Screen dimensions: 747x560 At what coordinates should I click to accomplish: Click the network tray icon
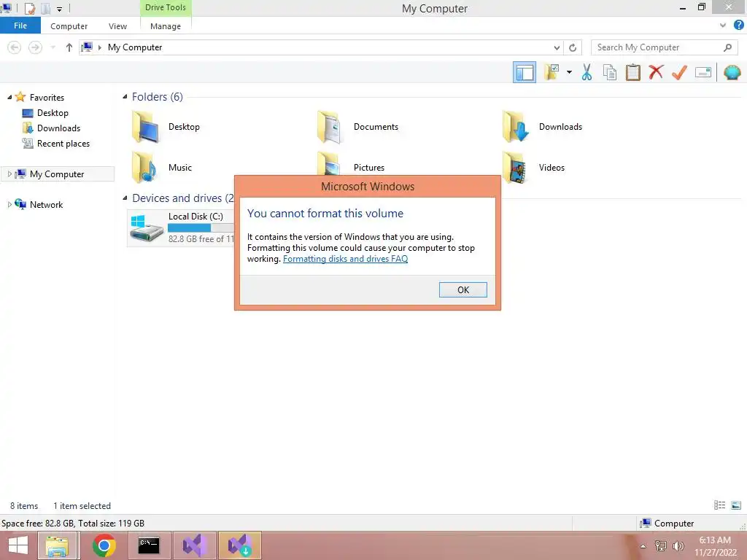click(x=660, y=545)
